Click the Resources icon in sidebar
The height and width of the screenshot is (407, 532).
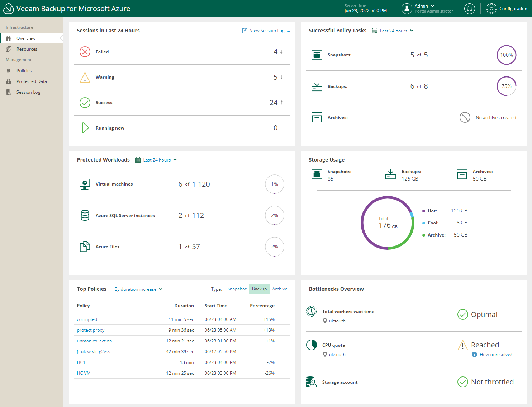coord(9,49)
